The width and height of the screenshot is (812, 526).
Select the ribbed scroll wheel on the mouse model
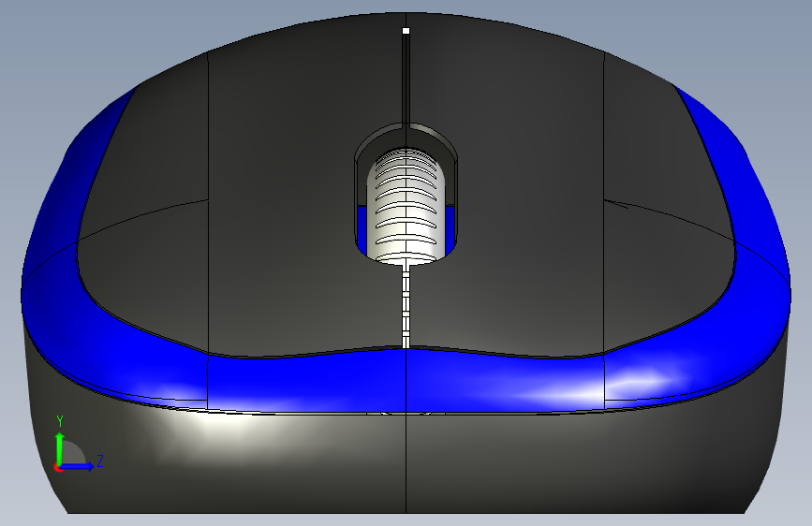[406, 206]
